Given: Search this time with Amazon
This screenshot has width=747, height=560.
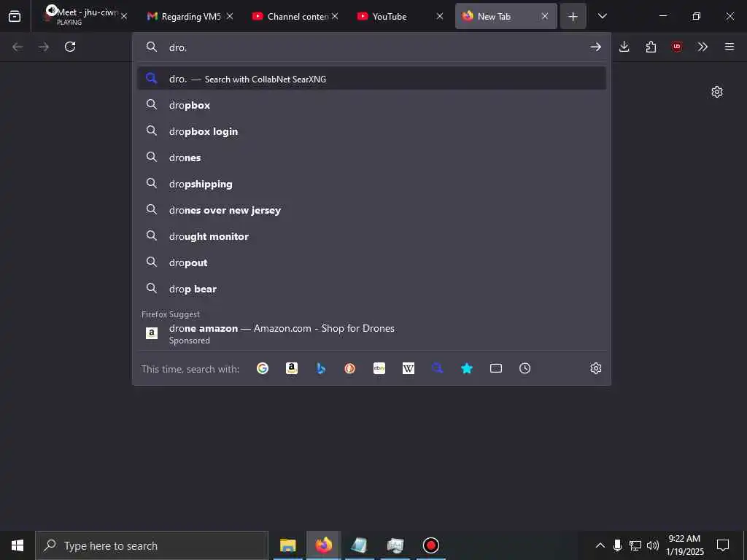Looking at the screenshot, I should coord(292,368).
